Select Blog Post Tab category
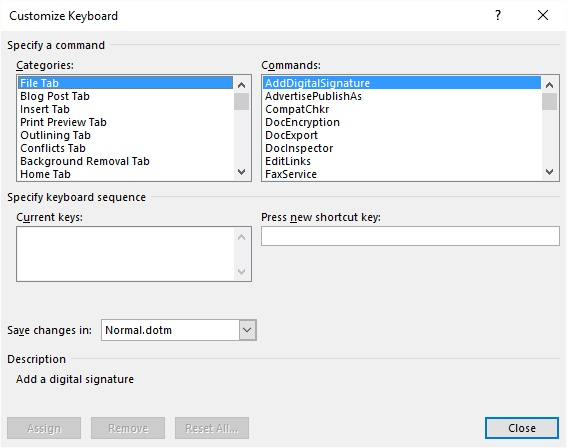 click(x=125, y=96)
